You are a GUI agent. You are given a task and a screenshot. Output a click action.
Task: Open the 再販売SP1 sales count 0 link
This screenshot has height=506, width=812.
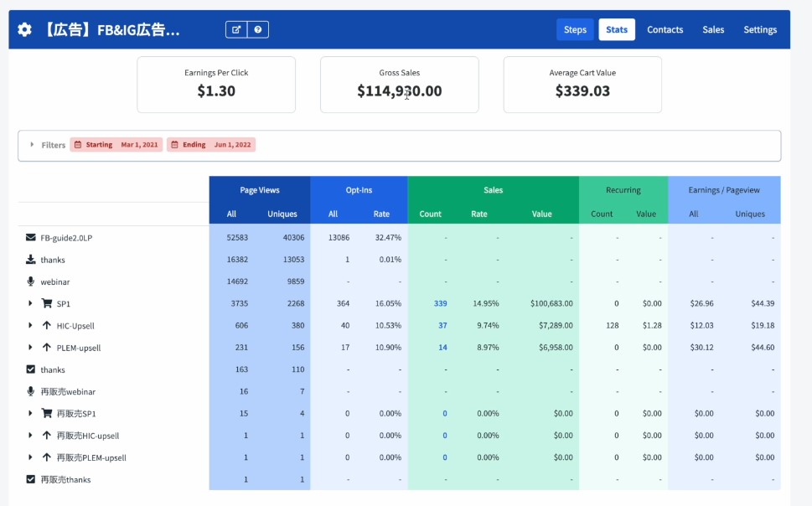[445, 413]
